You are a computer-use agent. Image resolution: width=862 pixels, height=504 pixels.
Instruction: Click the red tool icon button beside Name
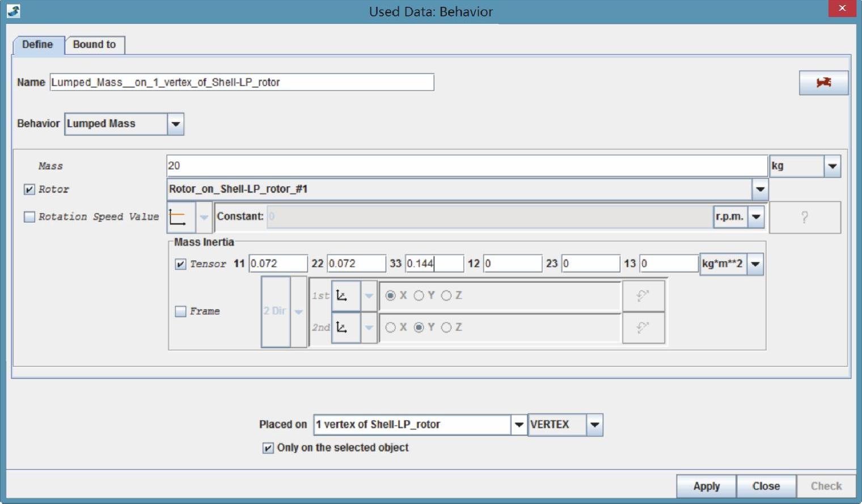coord(823,83)
